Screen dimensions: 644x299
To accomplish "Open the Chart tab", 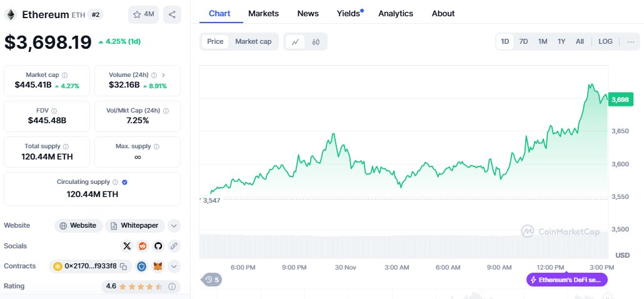I will click(x=219, y=14).
